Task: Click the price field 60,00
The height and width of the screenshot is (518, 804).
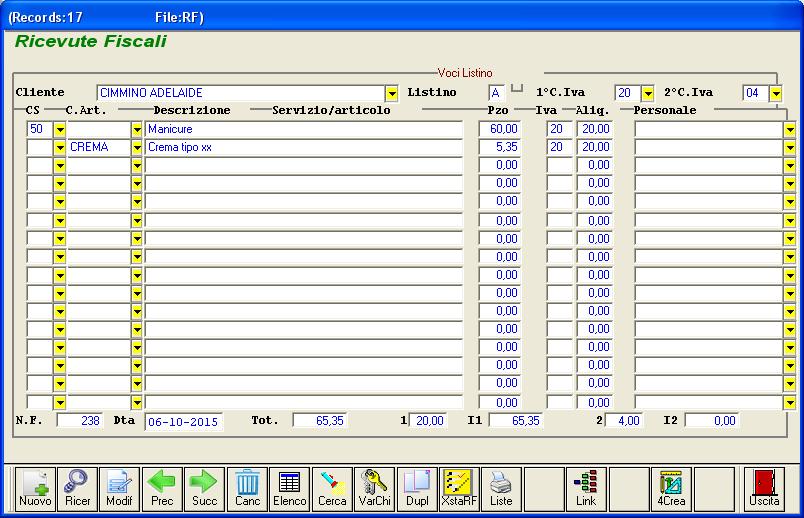Action: (x=500, y=129)
